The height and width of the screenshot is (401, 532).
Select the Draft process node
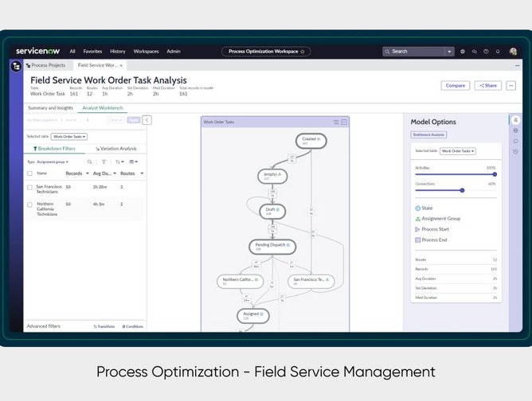[272, 211]
